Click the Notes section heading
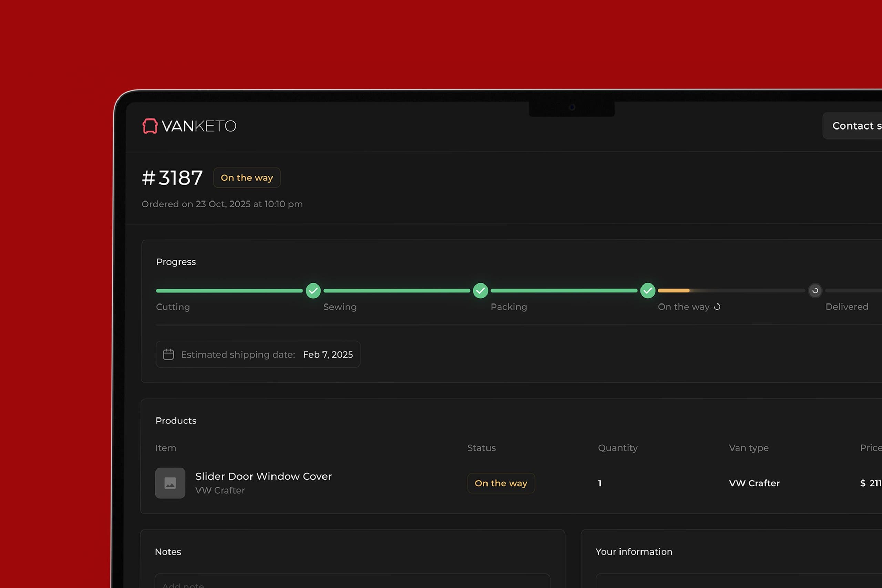882x588 pixels. click(x=168, y=551)
